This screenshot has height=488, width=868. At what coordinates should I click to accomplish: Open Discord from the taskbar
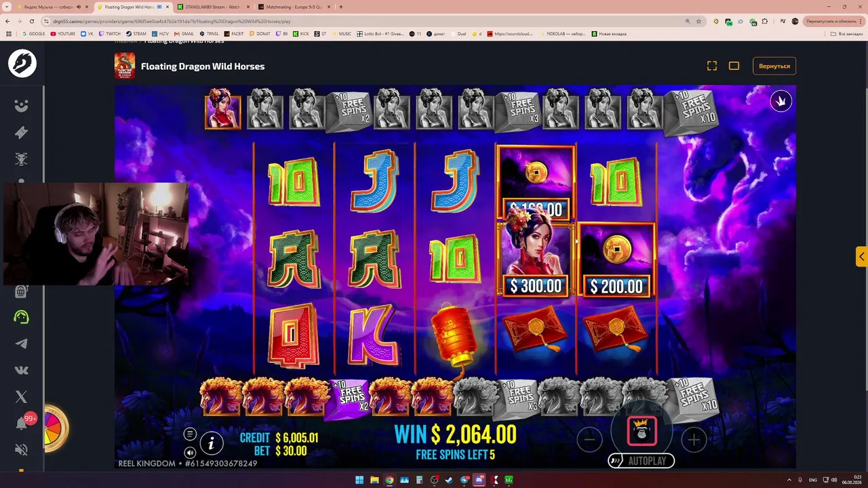coord(479,481)
